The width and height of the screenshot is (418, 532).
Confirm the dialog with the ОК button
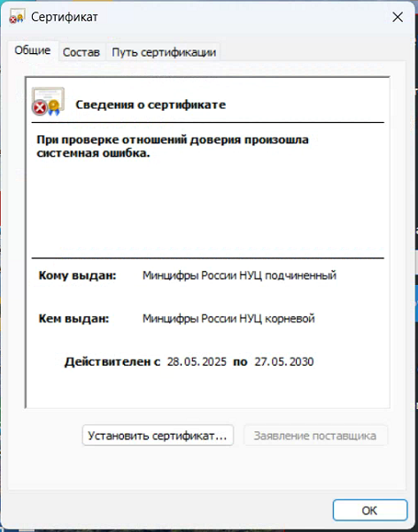pos(369,510)
